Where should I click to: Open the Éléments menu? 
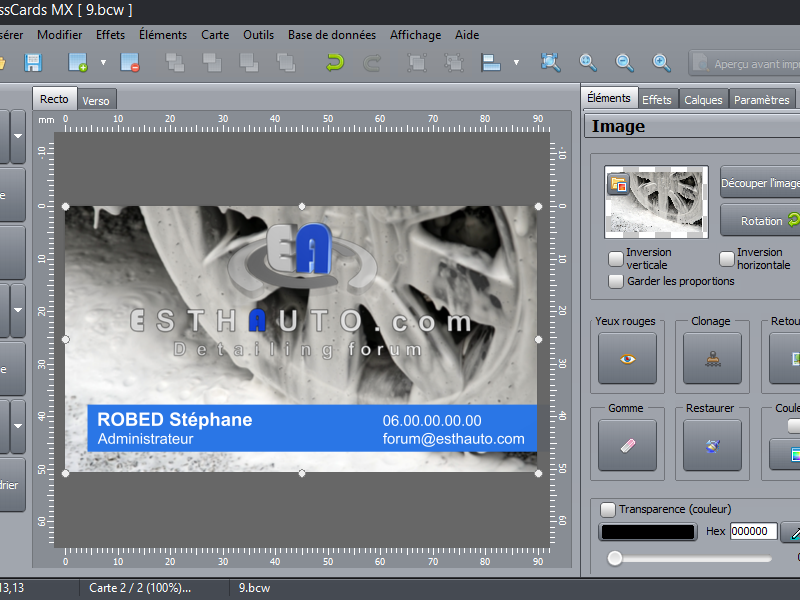point(163,35)
